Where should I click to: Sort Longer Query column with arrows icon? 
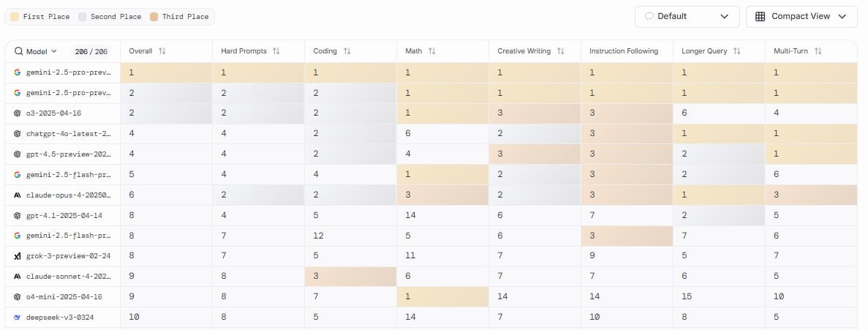pyautogui.click(x=737, y=51)
